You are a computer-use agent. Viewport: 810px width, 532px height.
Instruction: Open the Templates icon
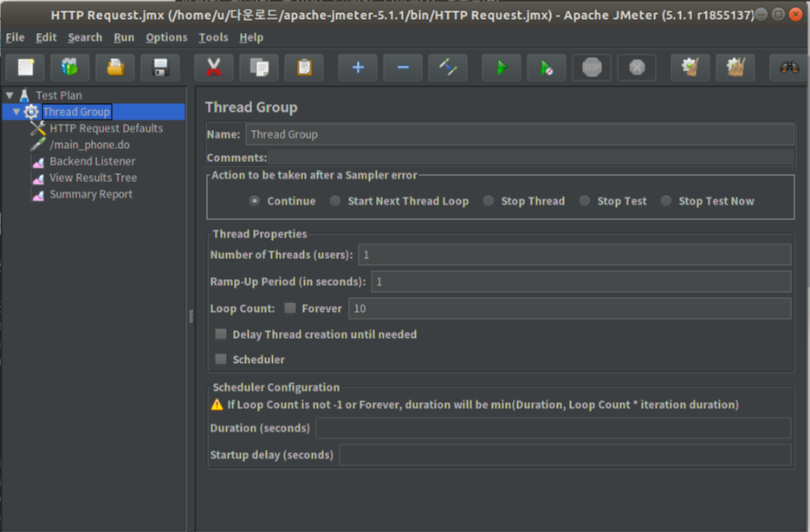coord(70,68)
